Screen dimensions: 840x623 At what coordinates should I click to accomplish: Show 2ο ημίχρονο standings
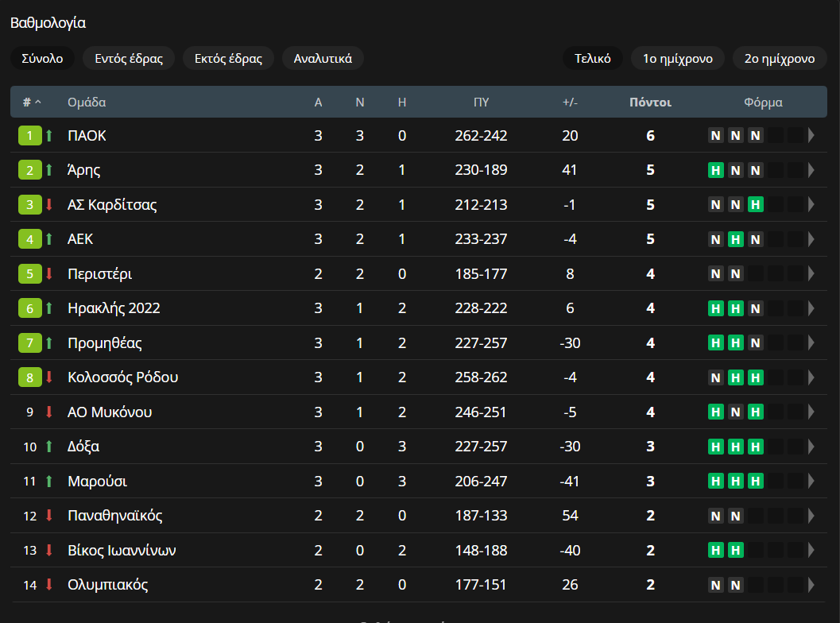click(x=780, y=58)
